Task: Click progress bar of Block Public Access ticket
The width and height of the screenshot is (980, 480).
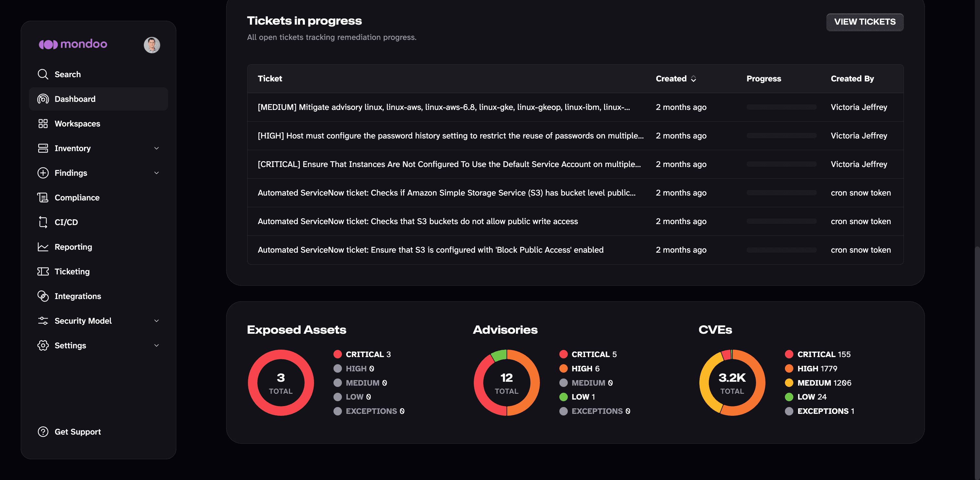Action: [x=781, y=250]
